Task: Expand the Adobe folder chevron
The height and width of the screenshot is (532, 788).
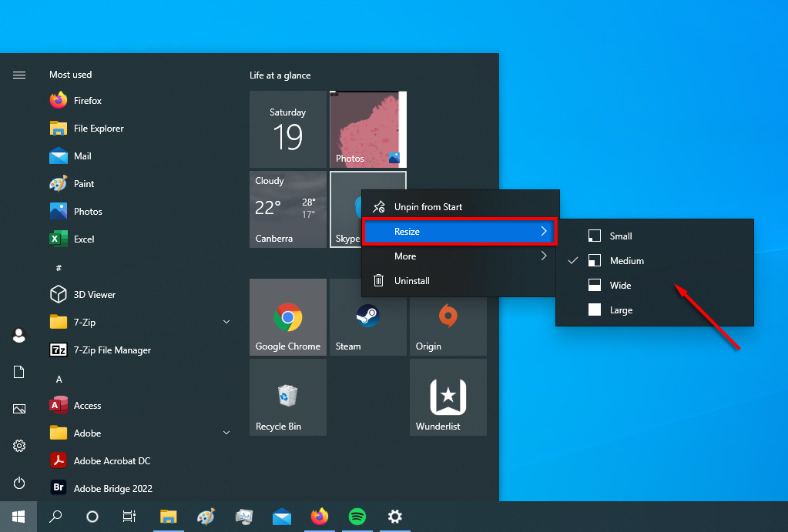Action: coord(226,433)
